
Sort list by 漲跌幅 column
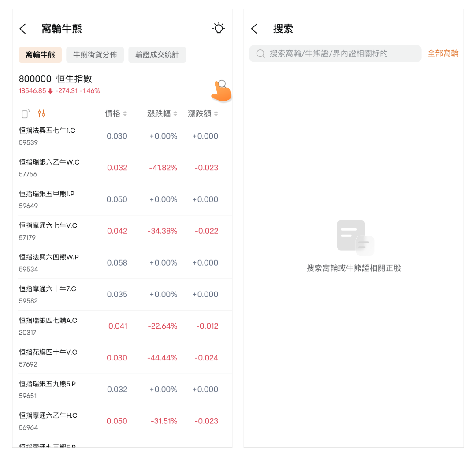pos(162,114)
